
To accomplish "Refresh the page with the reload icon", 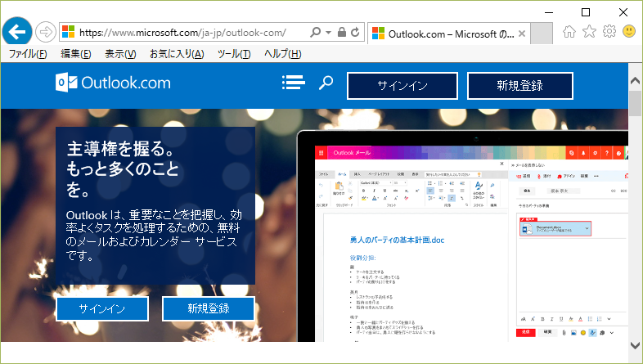I will click(x=355, y=32).
